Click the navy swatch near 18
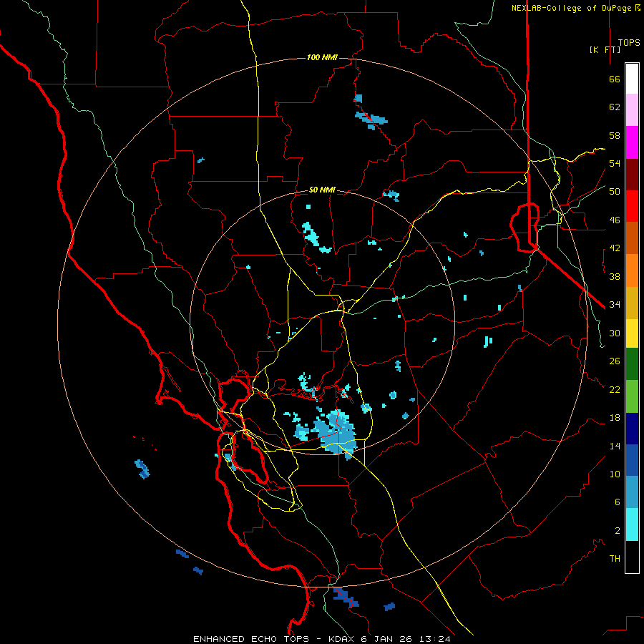This screenshot has height=644, width=644. pyautogui.click(x=632, y=429)
